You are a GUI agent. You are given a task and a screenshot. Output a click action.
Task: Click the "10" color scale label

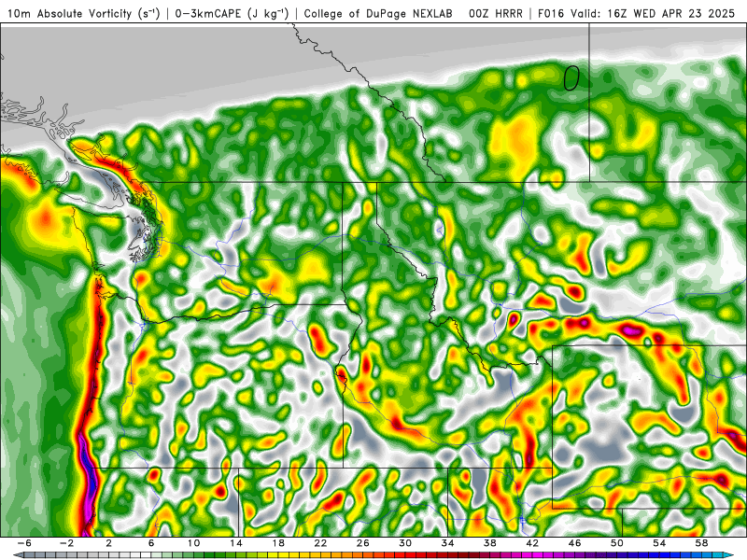point(193,543)
